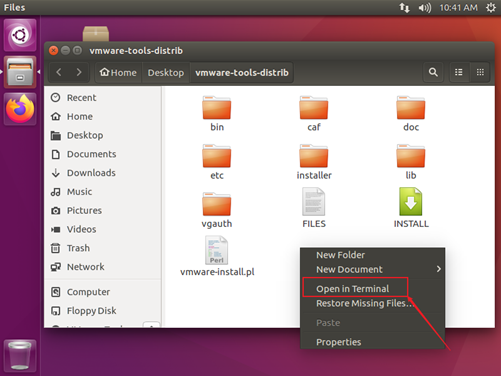Viewport: 501px width, 376px height.
Task: Open the sound volume indicator
Action: click(x=425, y=7)
